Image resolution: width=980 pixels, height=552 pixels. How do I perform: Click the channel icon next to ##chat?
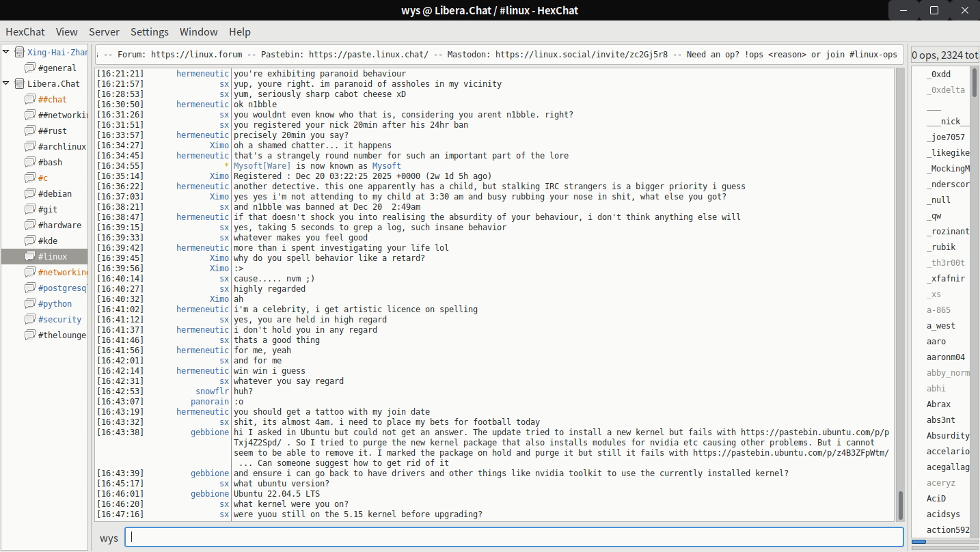[x=29, y=99]
